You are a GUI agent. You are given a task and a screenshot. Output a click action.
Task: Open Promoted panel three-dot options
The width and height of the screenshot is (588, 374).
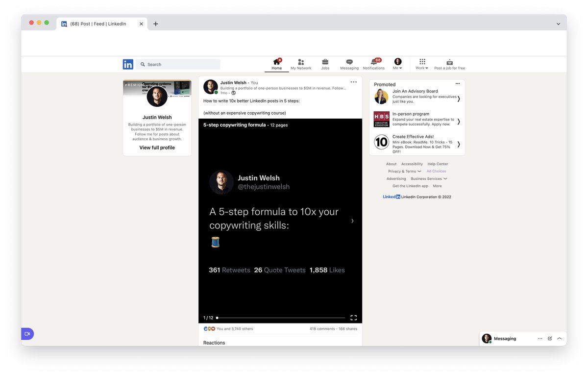(x=458, y=84)
